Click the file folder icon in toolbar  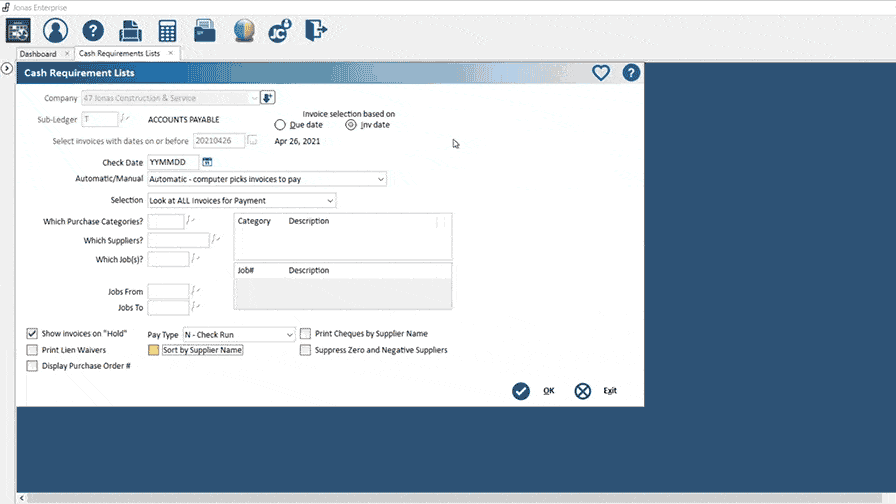(205, 31)
